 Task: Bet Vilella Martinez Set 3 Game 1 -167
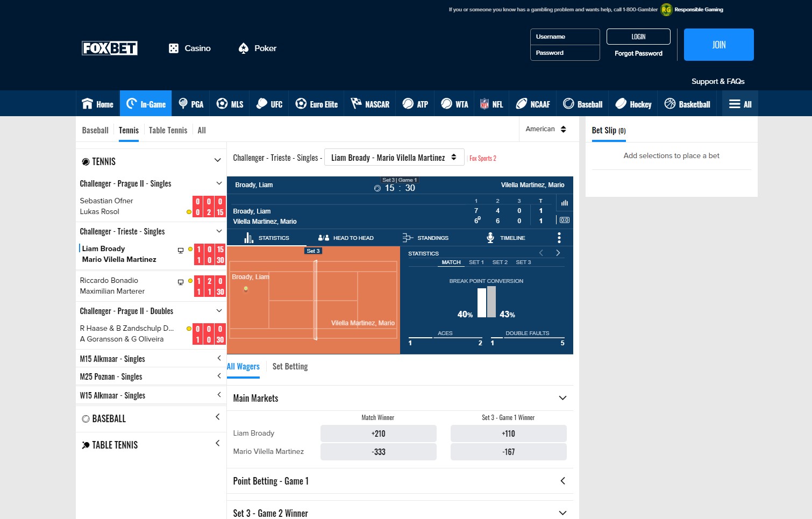pyautogui.click(x=509, y=452)
